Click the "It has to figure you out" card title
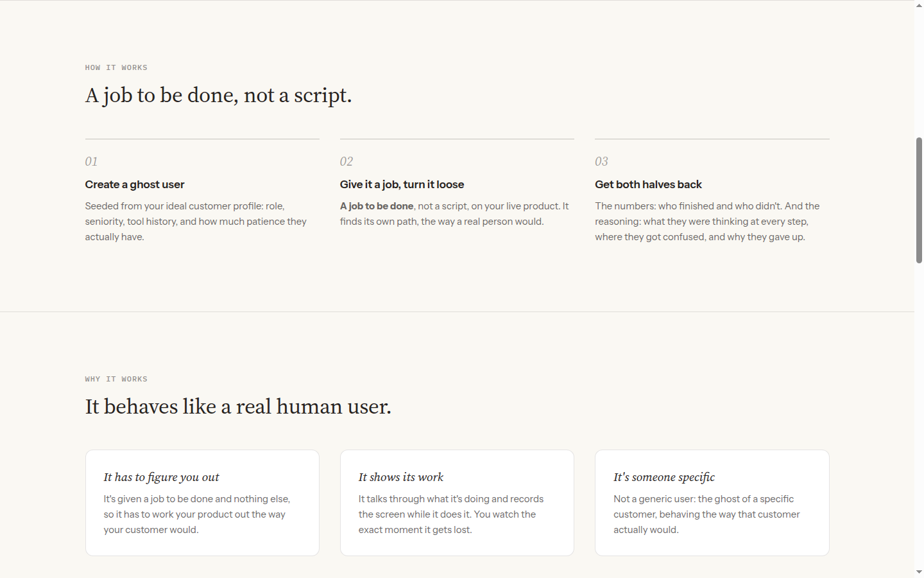The image size is (924, 578). point(161,477)
